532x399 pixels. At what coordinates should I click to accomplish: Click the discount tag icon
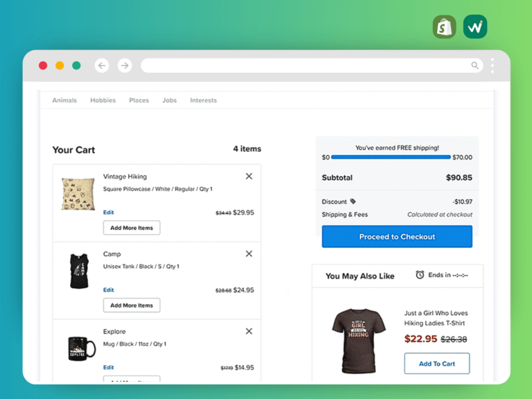pos(353,202)
